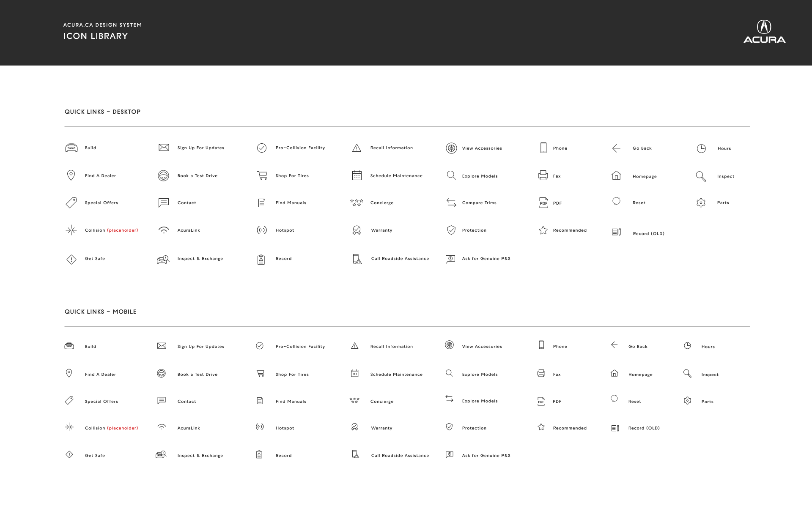The width and height of the screenshot is (812, 528).
Task: Click the mobile Special Offers tag icon
Action: point(69,400)
